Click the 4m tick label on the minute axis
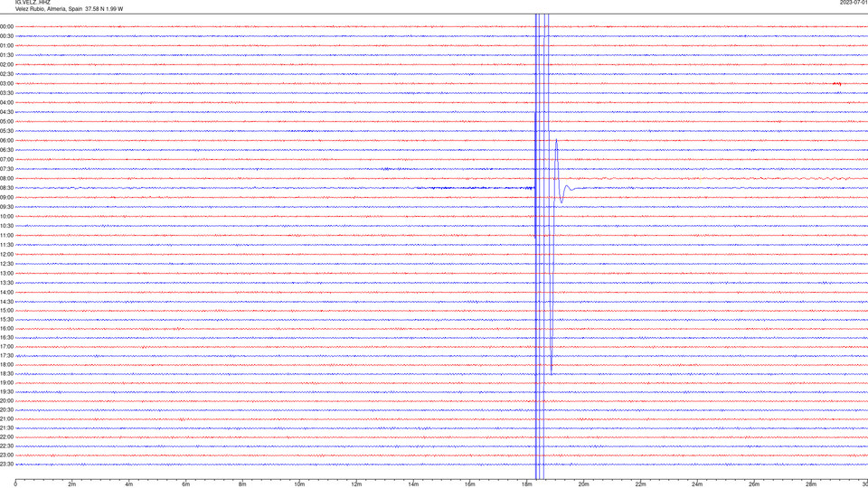 point(129,484)
